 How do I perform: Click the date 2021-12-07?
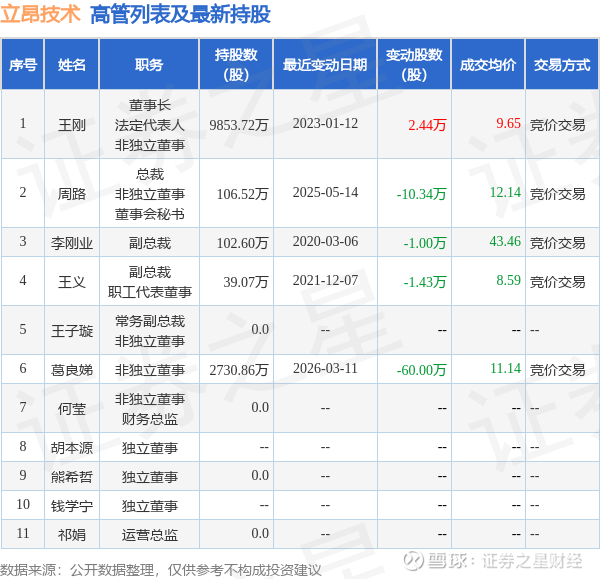pos(325,281)
